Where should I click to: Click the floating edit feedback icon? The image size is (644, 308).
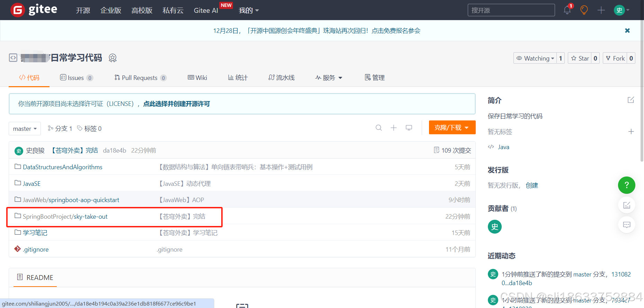[x=627, y=205]
